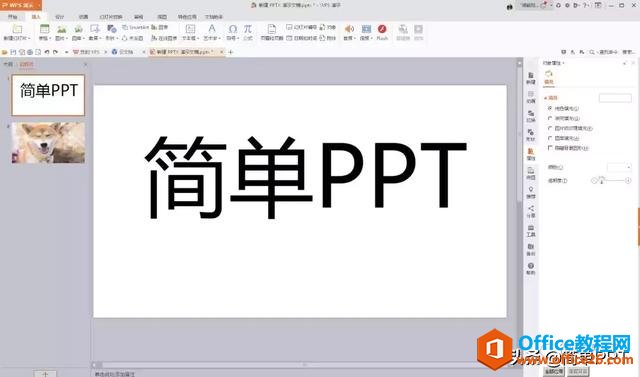The width and height of the screenshot is (640, 377).
Task: Click the Omega symbol icon
Action: pos(233,29)
